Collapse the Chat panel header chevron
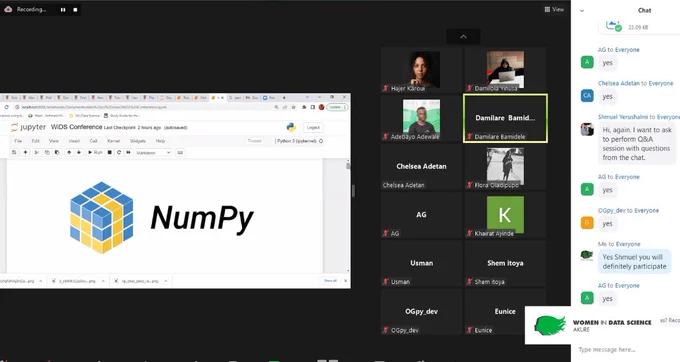 (582, 11)
